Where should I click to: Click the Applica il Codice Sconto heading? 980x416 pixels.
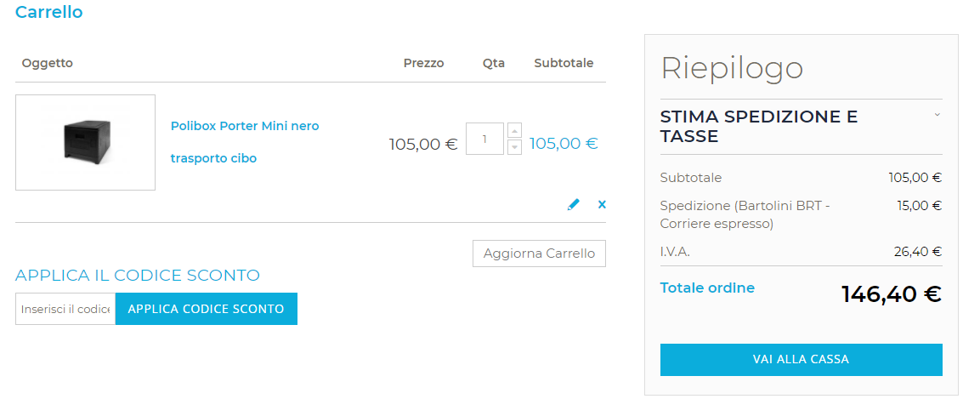coord(138,276)
